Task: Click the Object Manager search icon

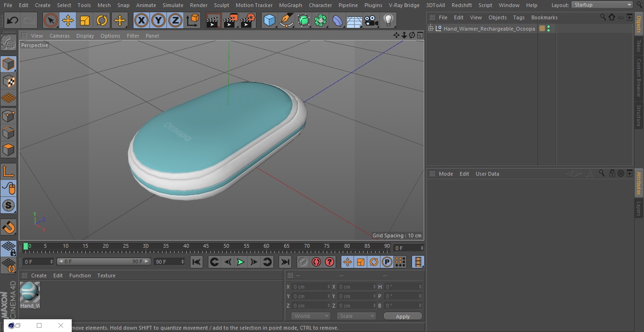Action: pyautogui.click(x=603, y=17)
